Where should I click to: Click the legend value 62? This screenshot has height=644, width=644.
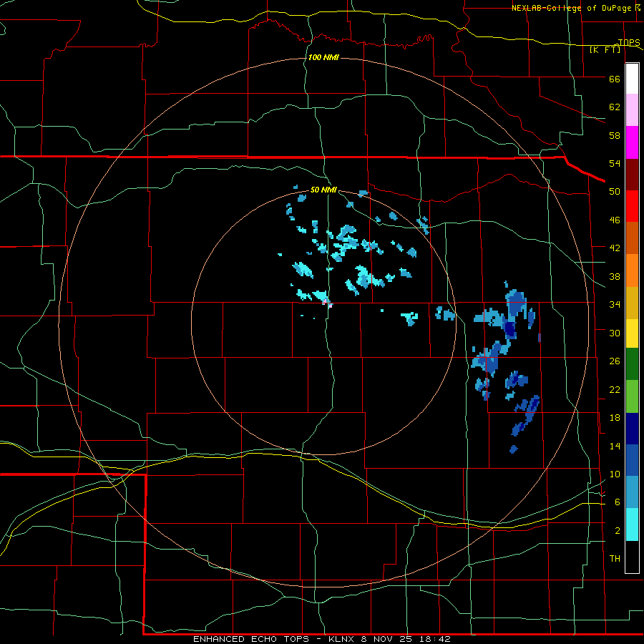pyautogui.click(x=615, y=107)
